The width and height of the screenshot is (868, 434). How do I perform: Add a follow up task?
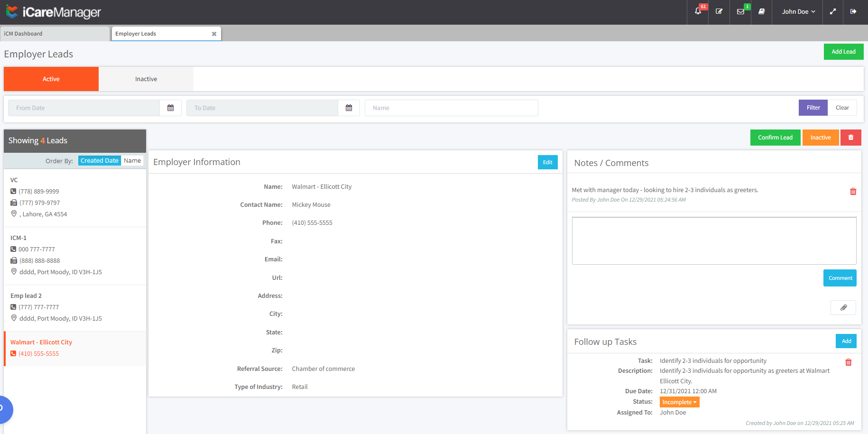click(x=846, y=341)
